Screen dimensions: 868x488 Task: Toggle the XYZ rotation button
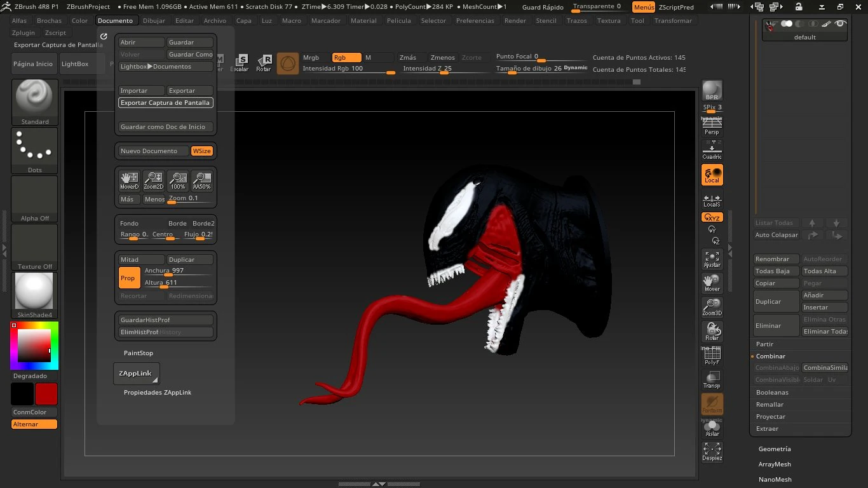712,217
